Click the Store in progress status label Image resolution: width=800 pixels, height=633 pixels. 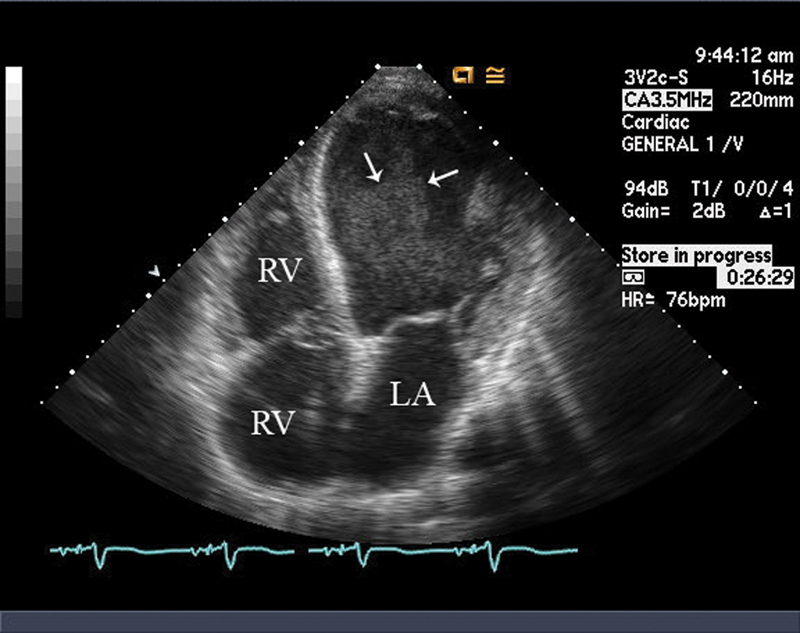[696, 256]
